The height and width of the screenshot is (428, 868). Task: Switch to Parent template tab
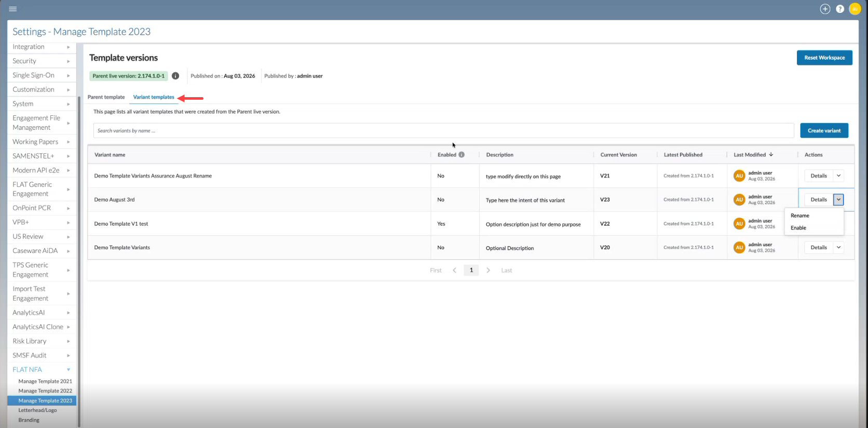point(106,97)
